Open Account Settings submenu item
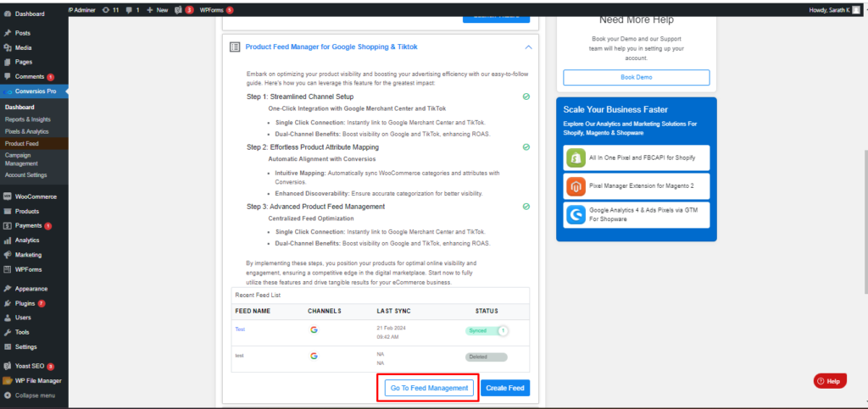Screen dimensions: 868x409 click(26, 175)
